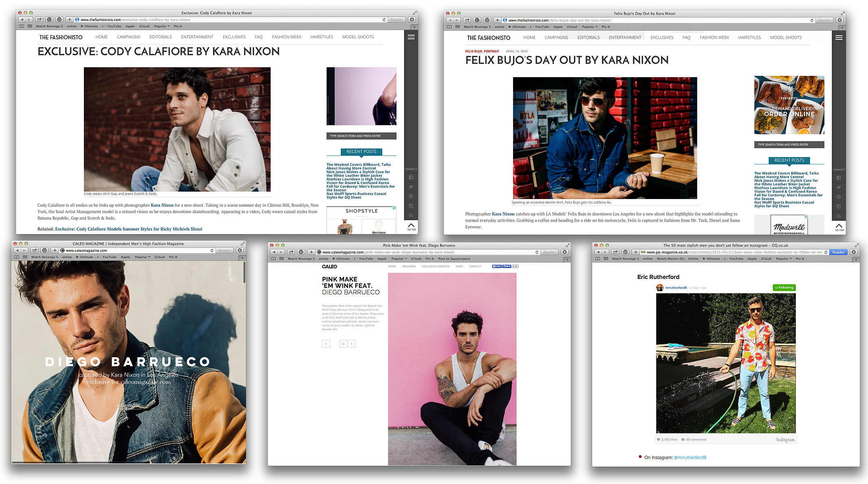
Task: Open FASHION WEEK menu in Felix Bujo page
Action: point(714,38)
